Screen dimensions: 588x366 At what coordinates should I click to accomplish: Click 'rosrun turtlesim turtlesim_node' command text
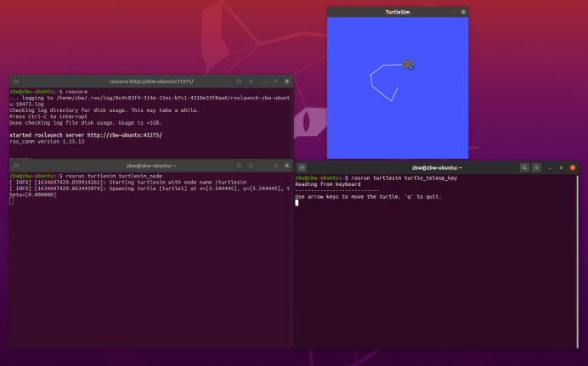114,176
